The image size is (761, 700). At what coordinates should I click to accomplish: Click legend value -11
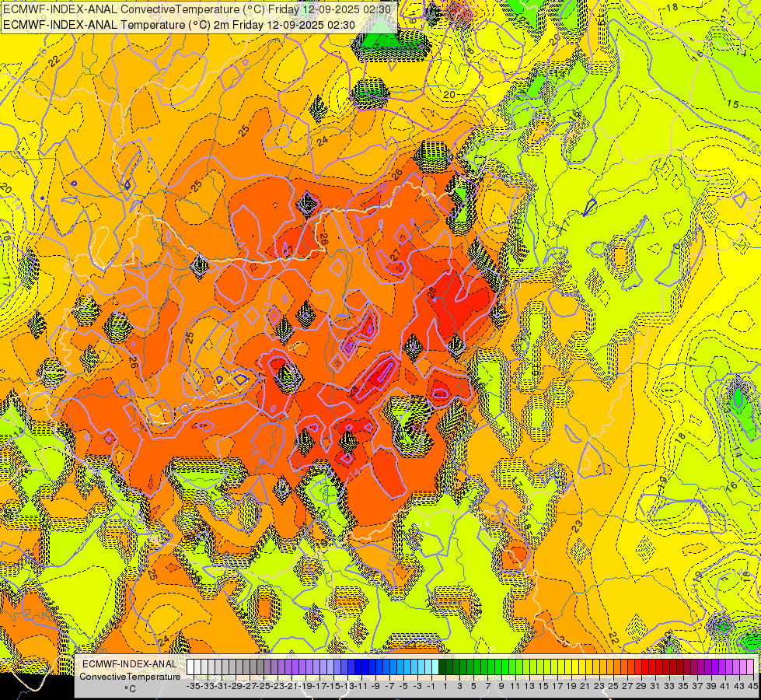click(361, 686)
